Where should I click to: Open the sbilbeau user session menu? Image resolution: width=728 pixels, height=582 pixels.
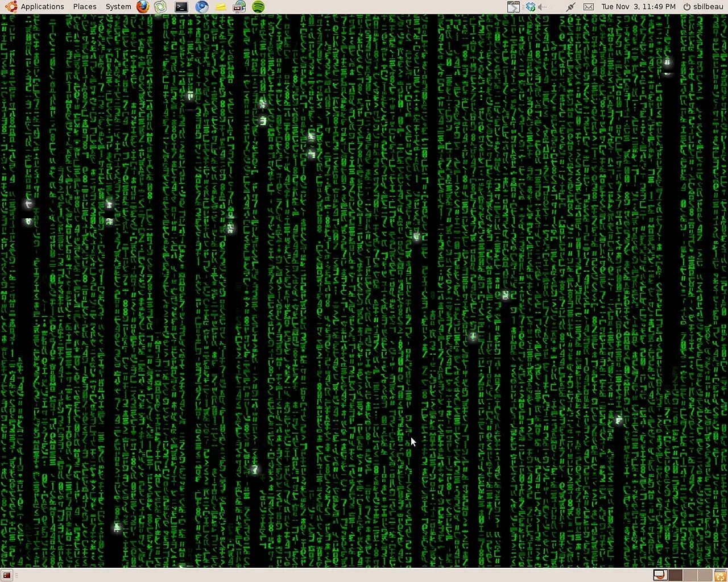point(703,7)
